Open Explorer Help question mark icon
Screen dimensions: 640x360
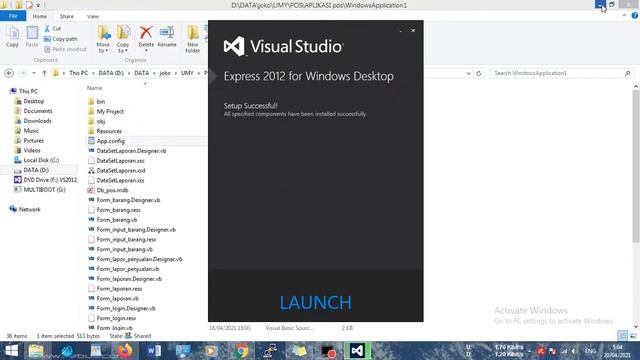(x=635, y=16)
